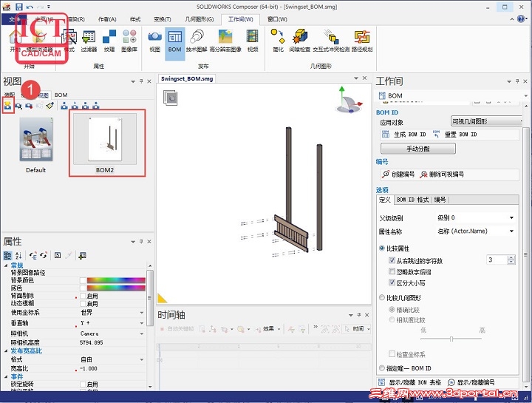Open the 作者(A) ribbon tab

tap(107, 19)
